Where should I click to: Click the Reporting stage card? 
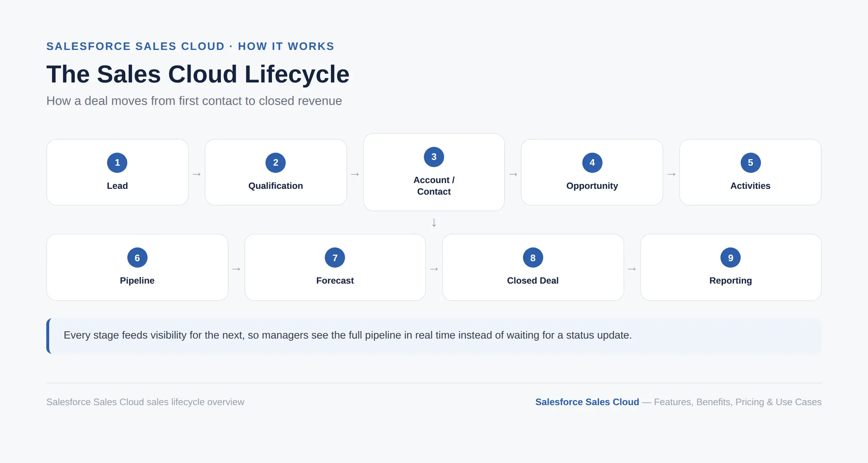click(731, 267)
